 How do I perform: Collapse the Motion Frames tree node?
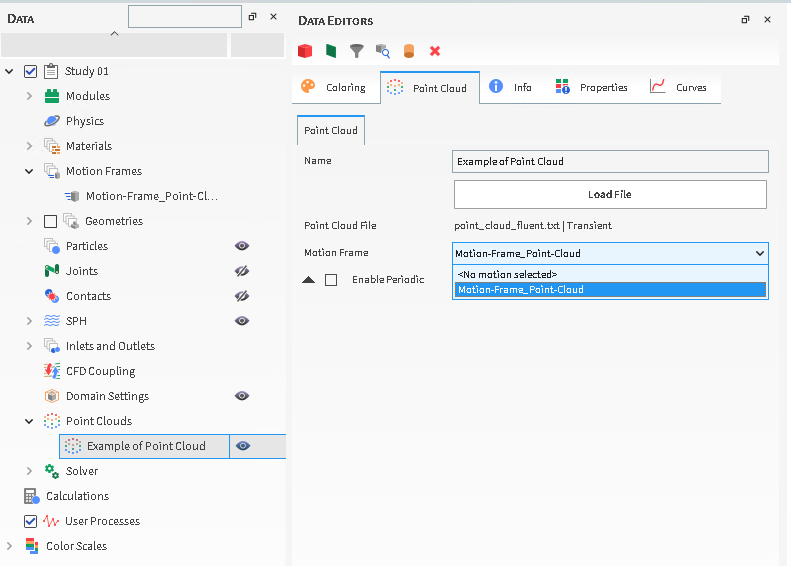pyautogui.click(x=29, y=171)
